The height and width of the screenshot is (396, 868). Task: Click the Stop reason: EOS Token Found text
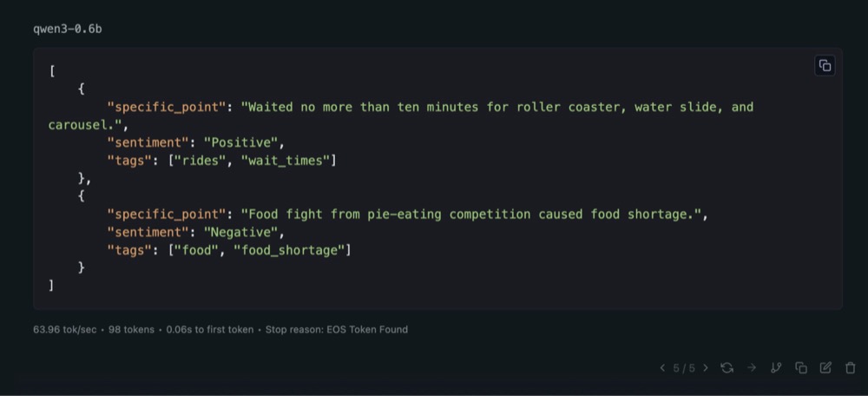(x=336, y=330)
